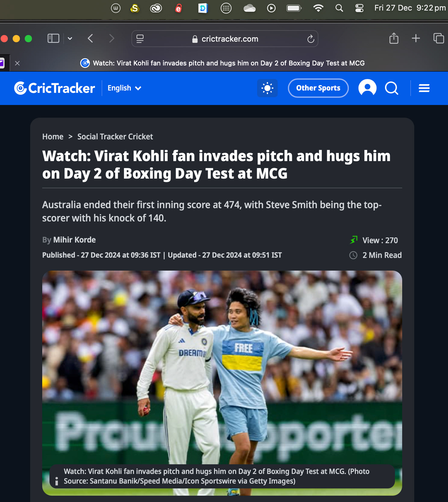
Task: Open macOS Control Centre toggle icon
Action: pos(359,8)
